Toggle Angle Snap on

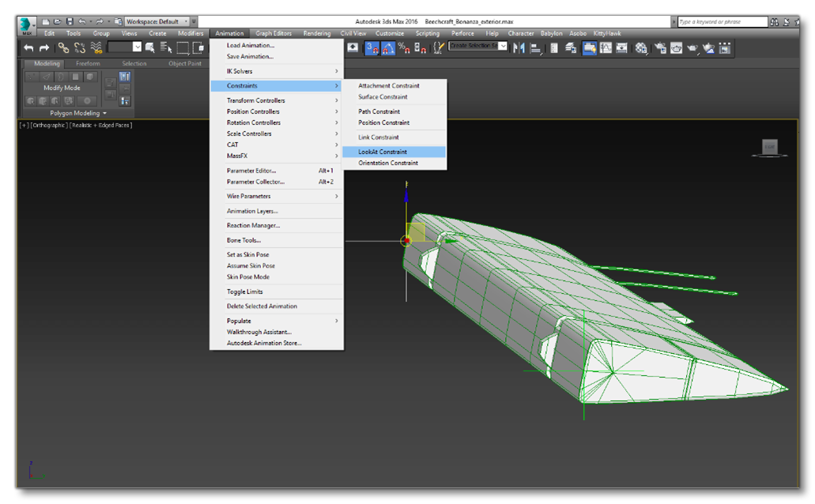click(387, 48)
